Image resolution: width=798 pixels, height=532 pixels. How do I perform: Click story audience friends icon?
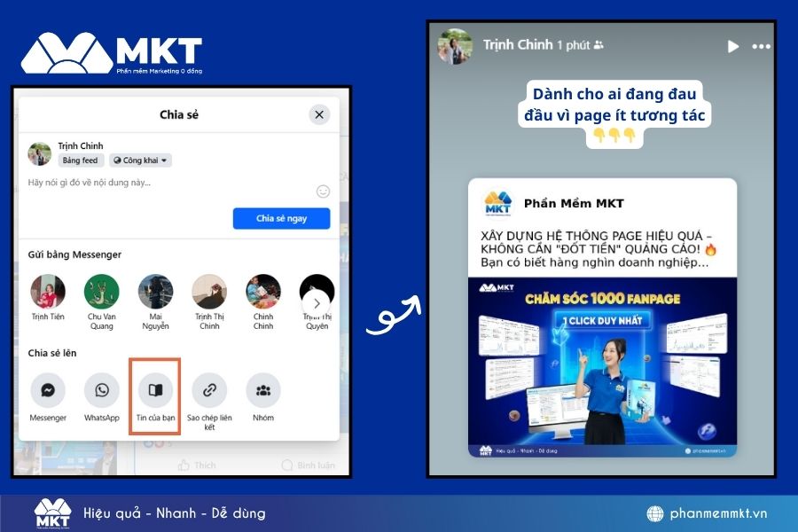598,45
